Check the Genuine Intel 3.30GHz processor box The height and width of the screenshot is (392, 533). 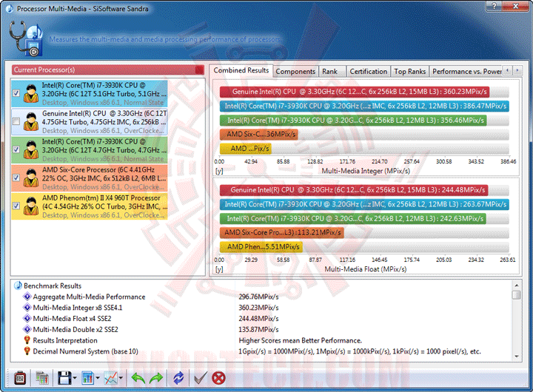[16, 121]
